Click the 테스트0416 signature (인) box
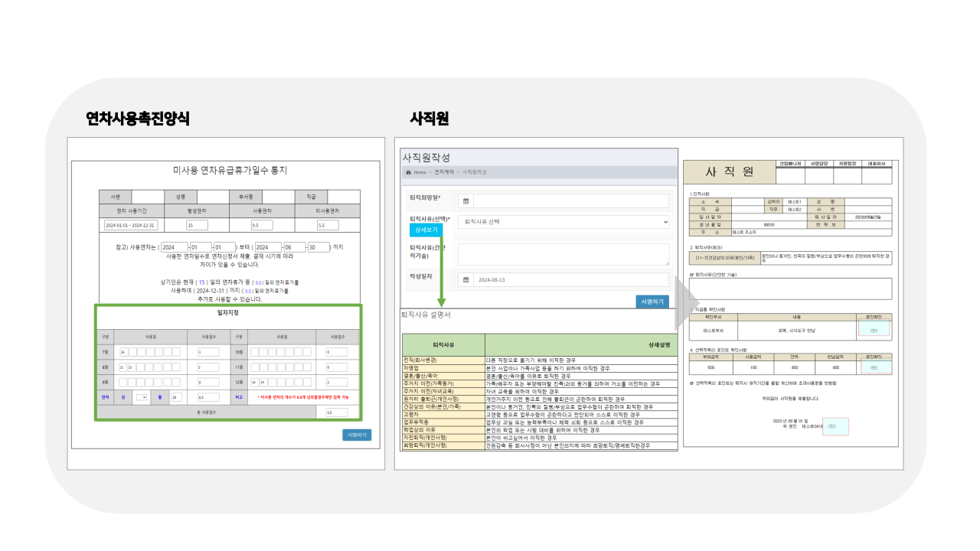 [835, 426]
